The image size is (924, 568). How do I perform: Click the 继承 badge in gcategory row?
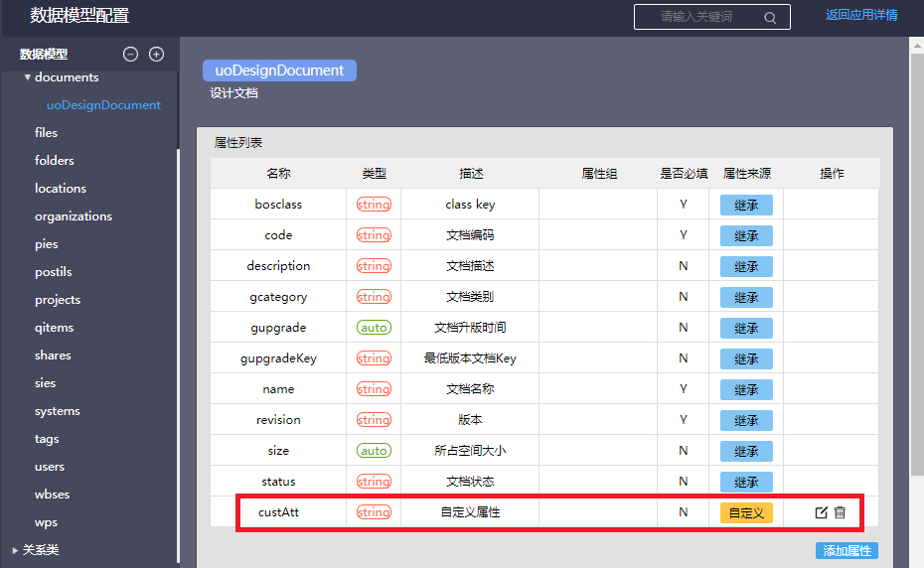click(746, 297)
